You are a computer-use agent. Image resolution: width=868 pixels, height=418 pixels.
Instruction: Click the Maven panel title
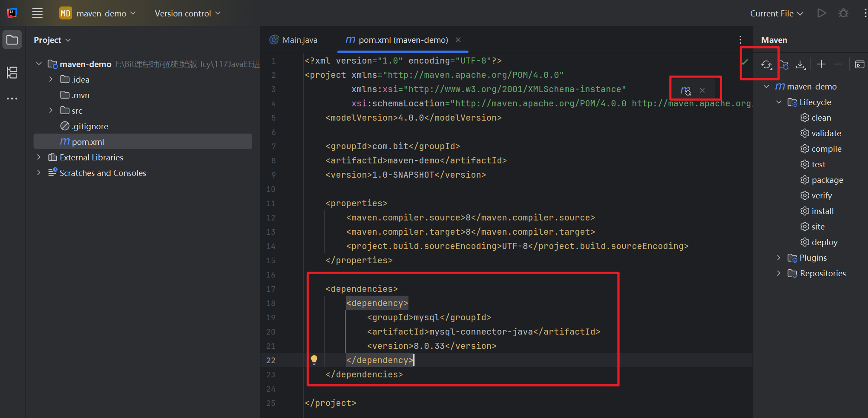pos(774,40)
